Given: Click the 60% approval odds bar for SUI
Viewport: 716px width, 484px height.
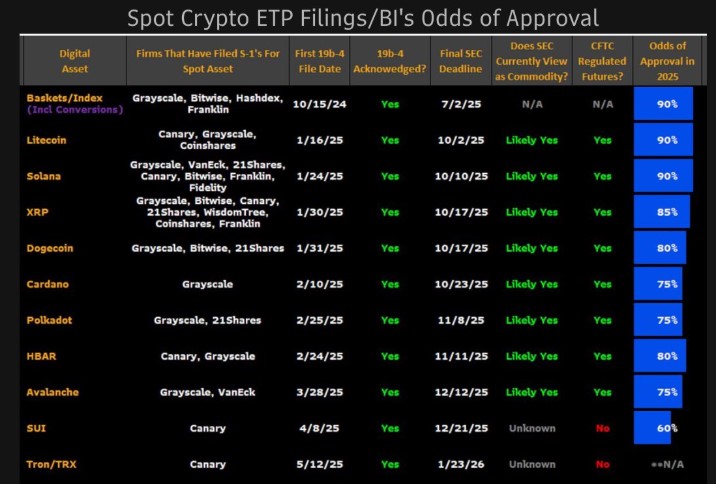Looking at the screenshot, I should coord(652,427).
